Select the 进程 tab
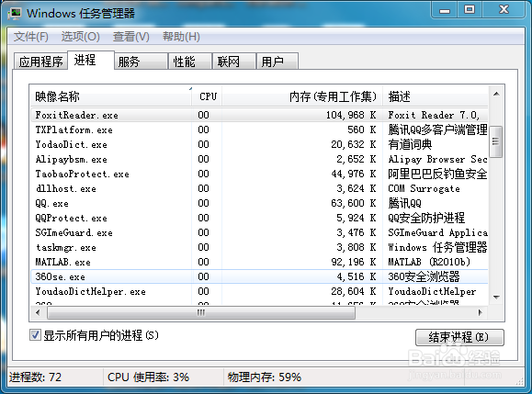 pyautogui.click(x=91, y=60)
